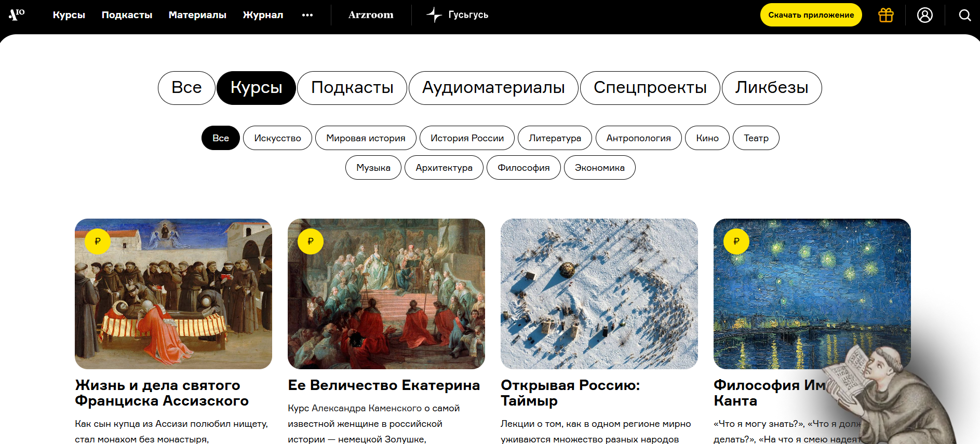
Task: Open the Открывая Россию: Таймыр thumbnail
Action: click(599, 294)
